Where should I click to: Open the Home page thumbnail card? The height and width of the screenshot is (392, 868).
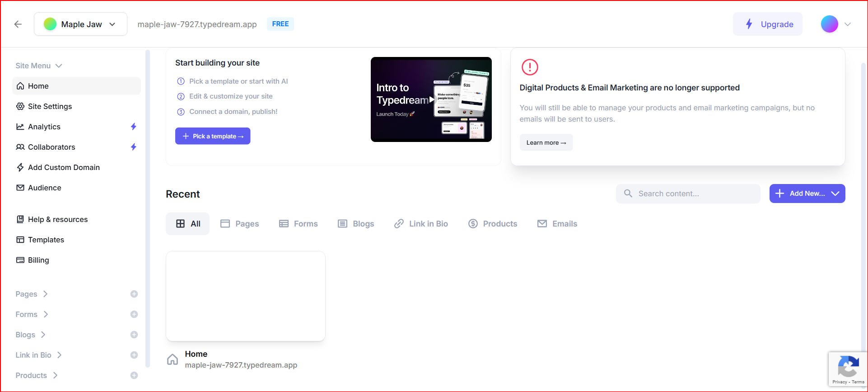pos(246,296)
